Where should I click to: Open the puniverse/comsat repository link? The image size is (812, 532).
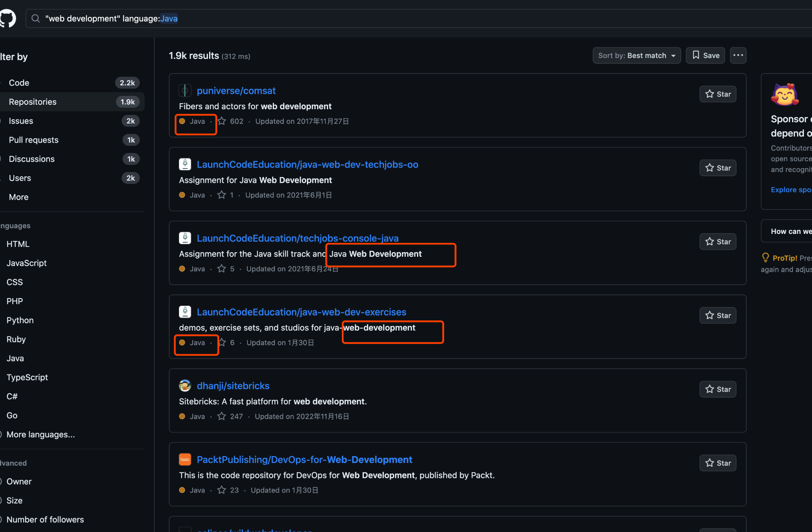tap(236, 91)
